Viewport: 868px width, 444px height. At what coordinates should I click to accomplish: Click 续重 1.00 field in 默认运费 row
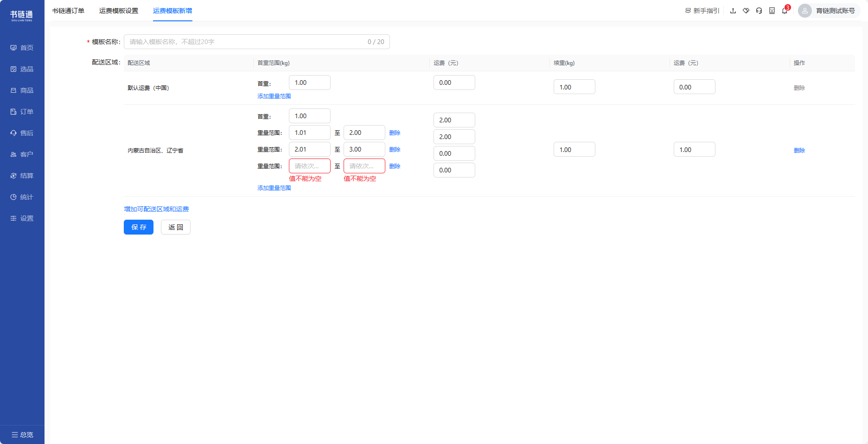(x=574, y=87)
